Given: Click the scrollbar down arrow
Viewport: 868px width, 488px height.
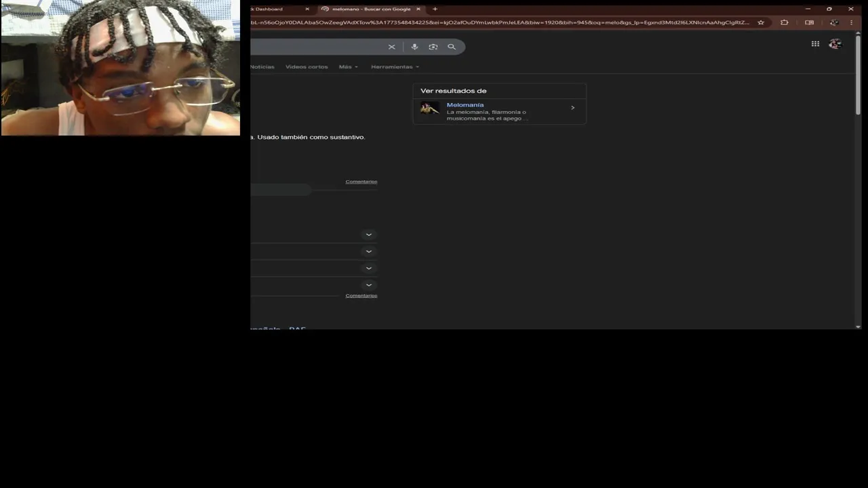Looking at the screenshot, I should [x=858, y=326].
